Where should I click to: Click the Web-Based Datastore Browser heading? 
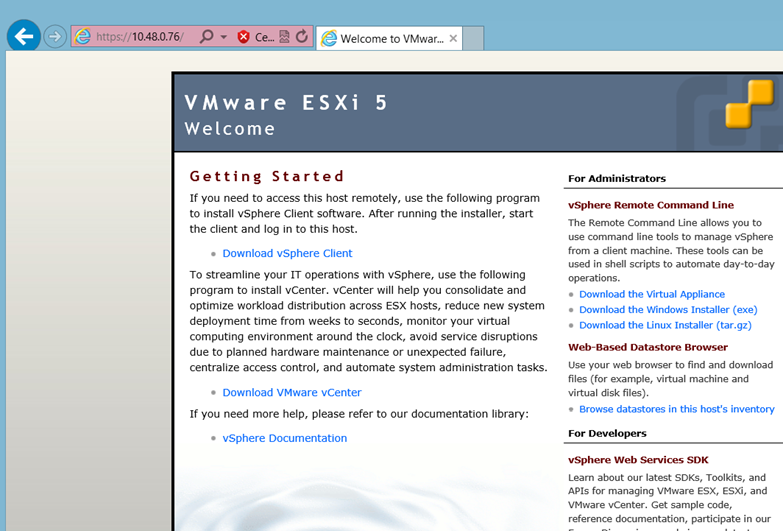(648, 347)
